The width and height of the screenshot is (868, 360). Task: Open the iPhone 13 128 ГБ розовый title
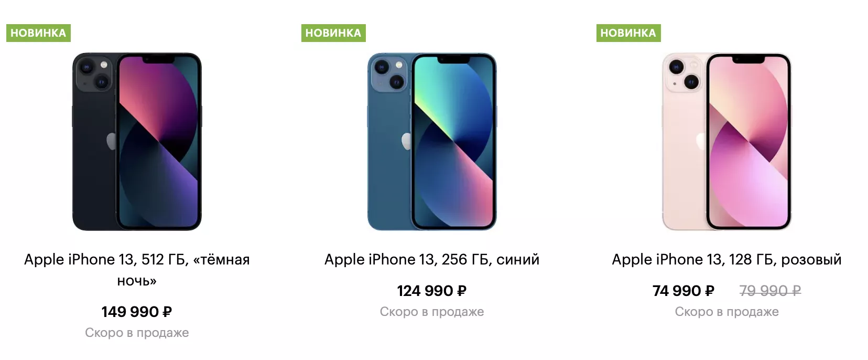point(726,259)
